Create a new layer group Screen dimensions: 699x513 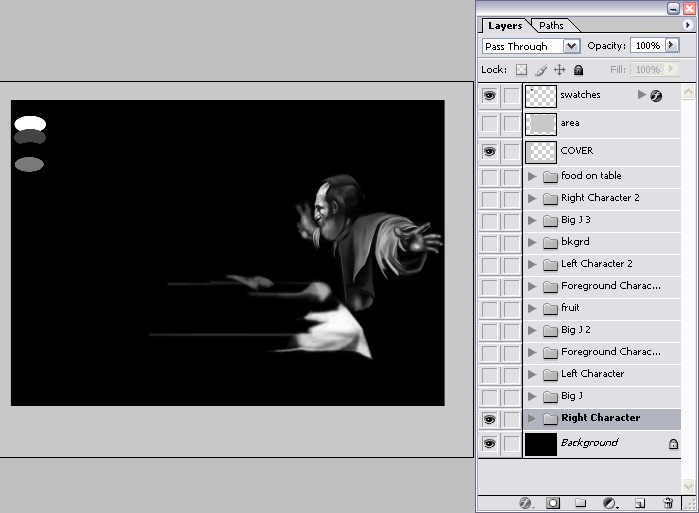pos(581,503)
